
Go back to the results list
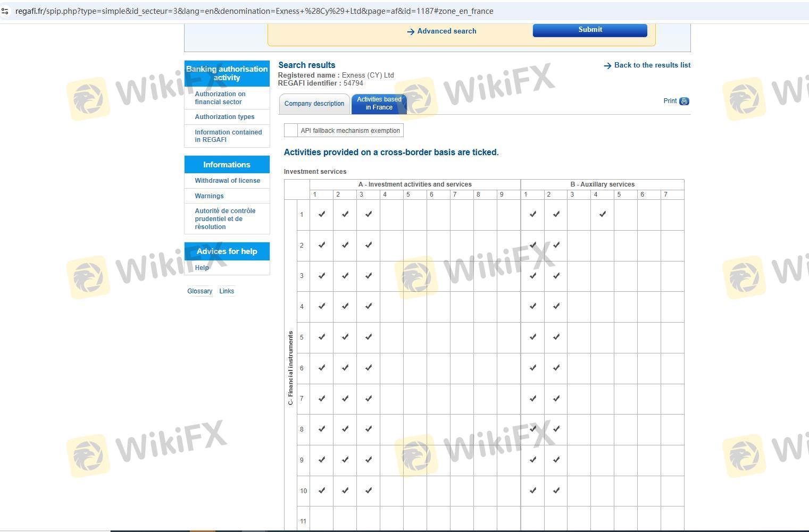tap(652, 65)
